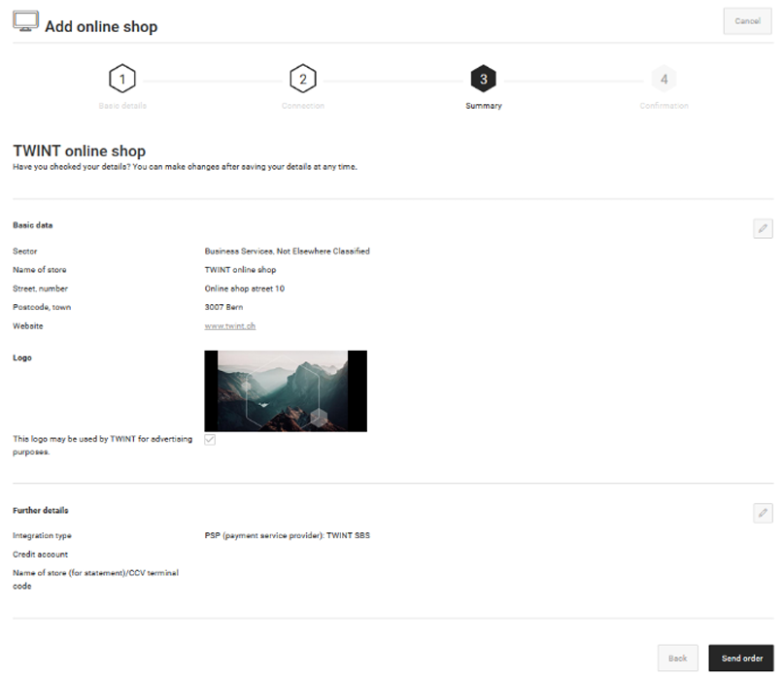Click the Name of store label
This screenshot has width=784, height=675.
[x=40, y=269]
